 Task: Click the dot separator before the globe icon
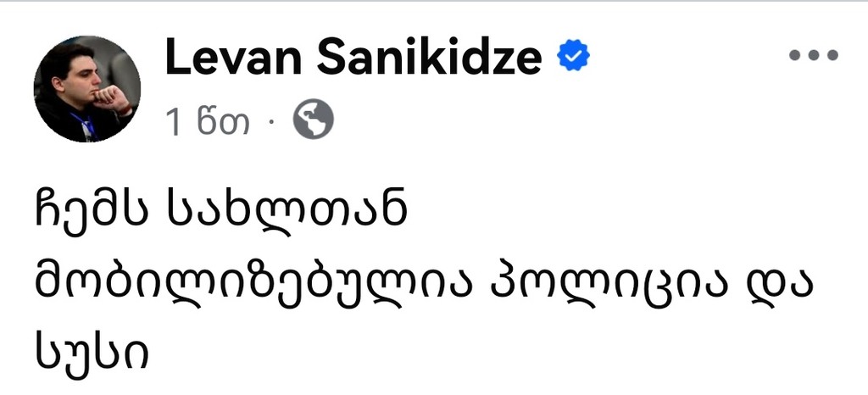[271, 124]
